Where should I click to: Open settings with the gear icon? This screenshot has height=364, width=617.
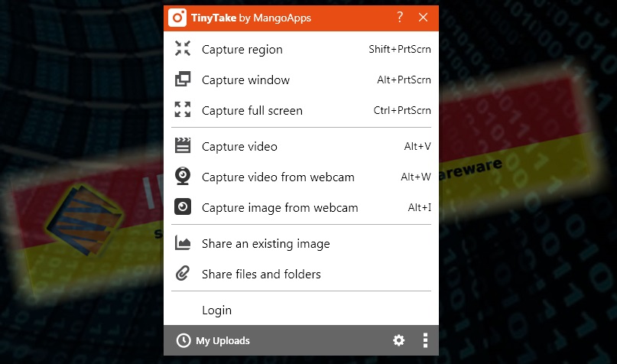coord(398,340)
